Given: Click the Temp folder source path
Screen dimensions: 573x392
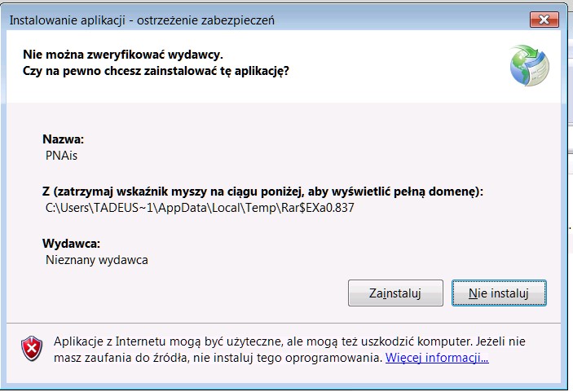Looking at the screenshot, I should [x=201, y=208].
